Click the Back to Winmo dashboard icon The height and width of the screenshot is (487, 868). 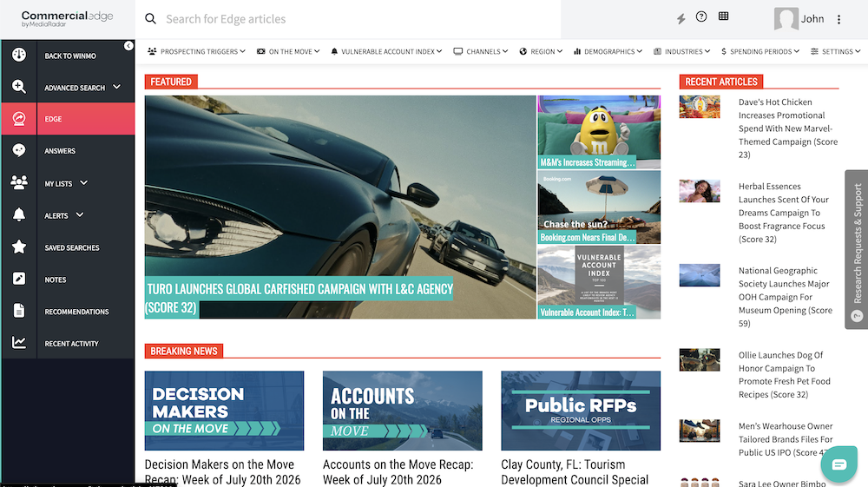click(x=19, y=55)
